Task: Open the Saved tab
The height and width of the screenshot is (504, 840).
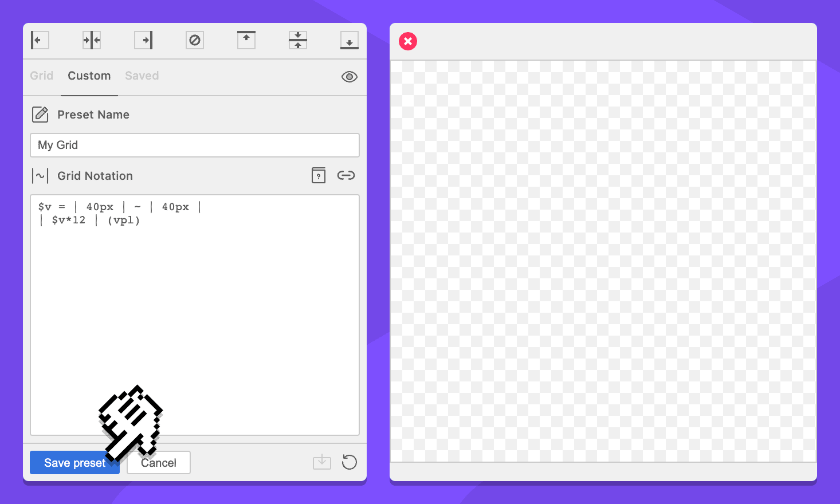Action: (142, 76)
